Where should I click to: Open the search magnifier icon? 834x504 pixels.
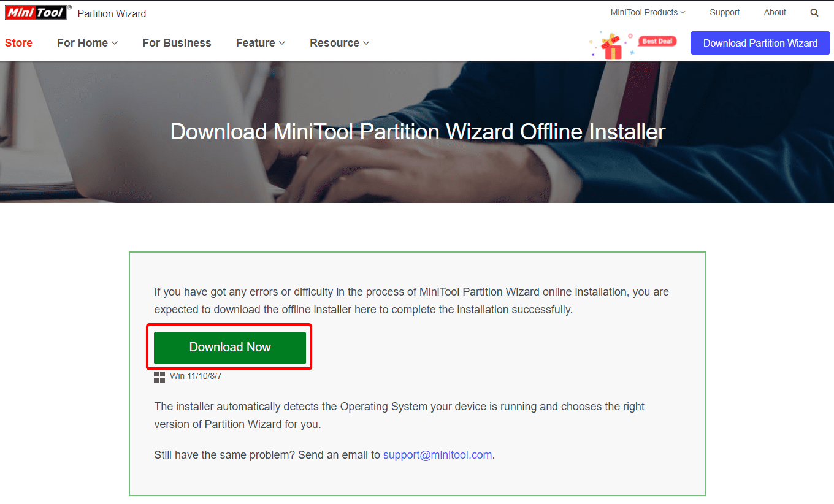pyautogui.click(x=814, y=12)
